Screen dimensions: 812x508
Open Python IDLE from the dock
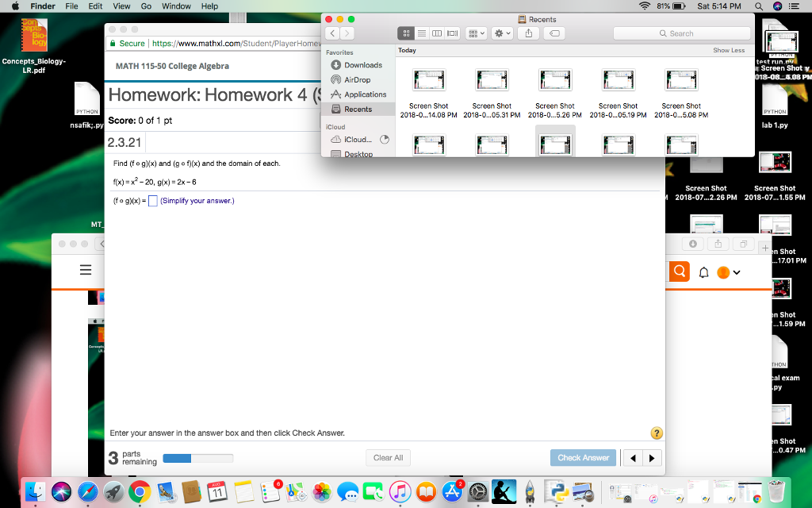click(x=556, y=491)
